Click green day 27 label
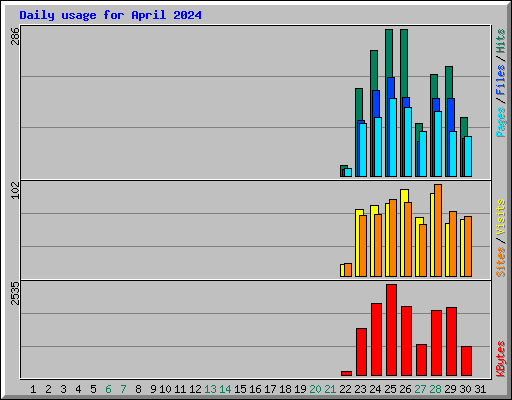This screenshot has height=400, width=512. tap(420, 389)
